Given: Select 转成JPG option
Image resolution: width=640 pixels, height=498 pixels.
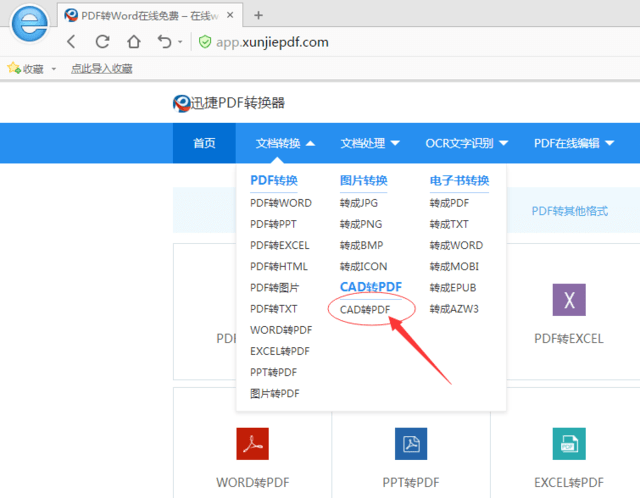Looking at the screenshot, I should 359,203.
